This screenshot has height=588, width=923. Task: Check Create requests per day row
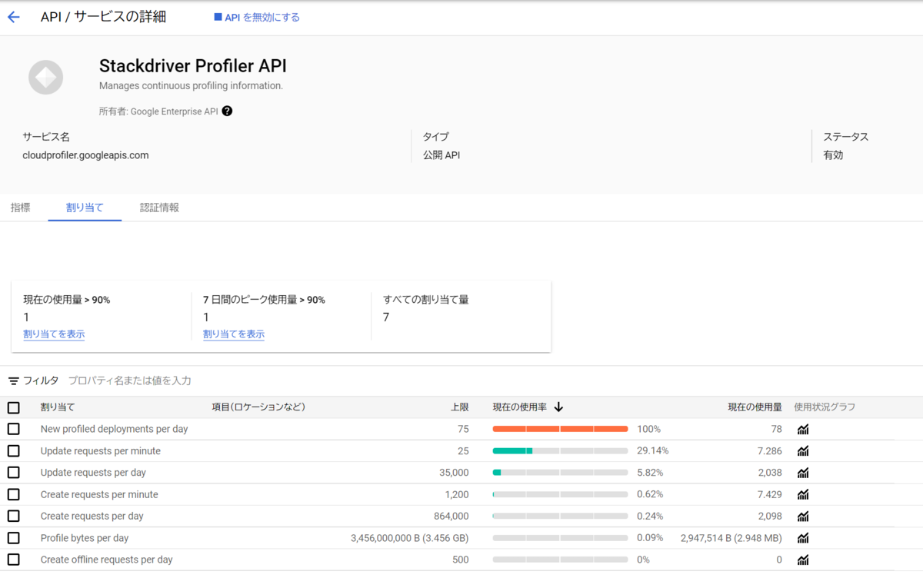tap(13, 516)
